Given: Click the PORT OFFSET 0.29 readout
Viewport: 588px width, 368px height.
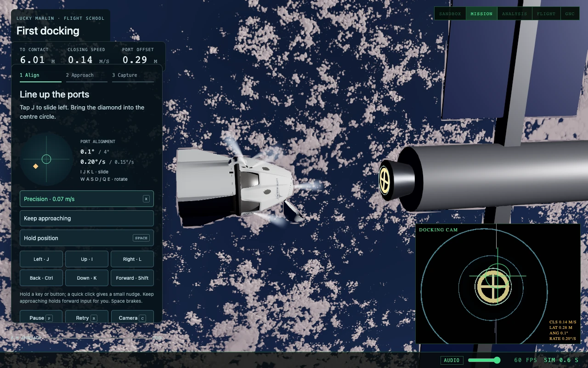Looking at the screenshot, I should click(140, 56).
